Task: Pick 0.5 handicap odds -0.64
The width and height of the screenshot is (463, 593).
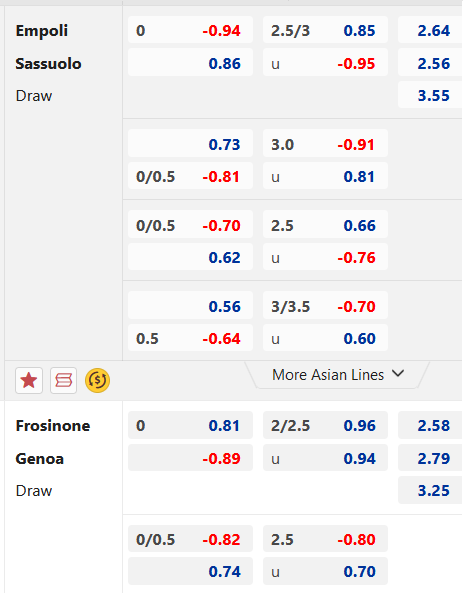Action: tap(190, 338)
